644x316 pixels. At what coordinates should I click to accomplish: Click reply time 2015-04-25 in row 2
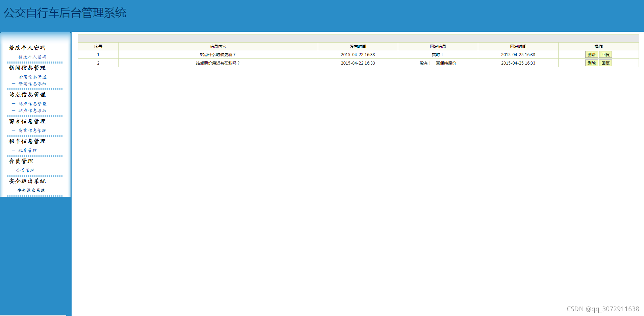pos(518,63)
